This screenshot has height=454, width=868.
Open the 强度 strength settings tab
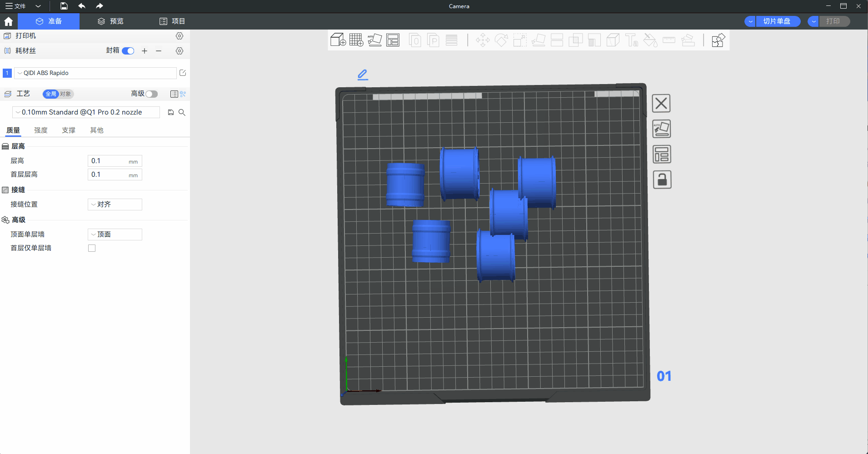41,130
